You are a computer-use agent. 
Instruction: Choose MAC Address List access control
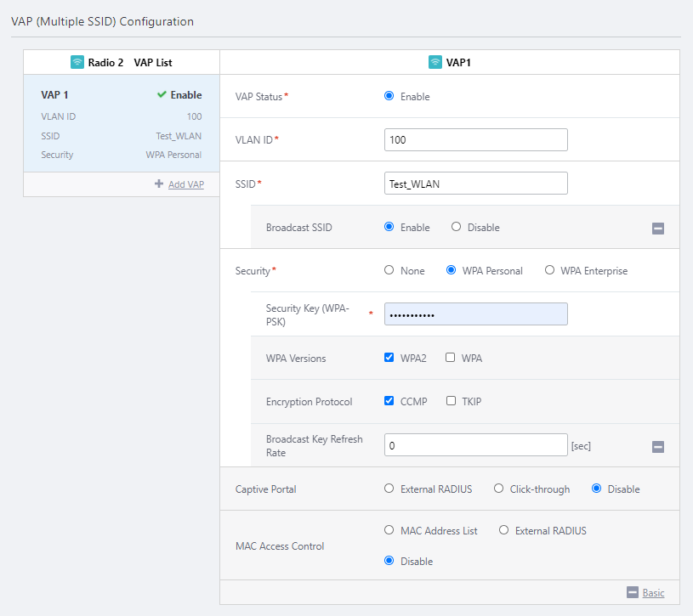tap(389, 530)
